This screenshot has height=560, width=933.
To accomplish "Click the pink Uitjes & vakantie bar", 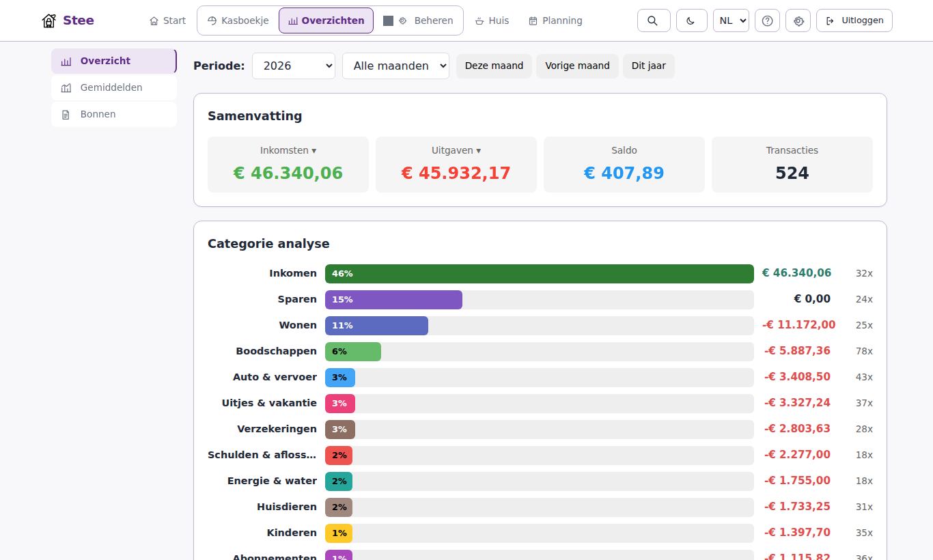I will point(340,403).
